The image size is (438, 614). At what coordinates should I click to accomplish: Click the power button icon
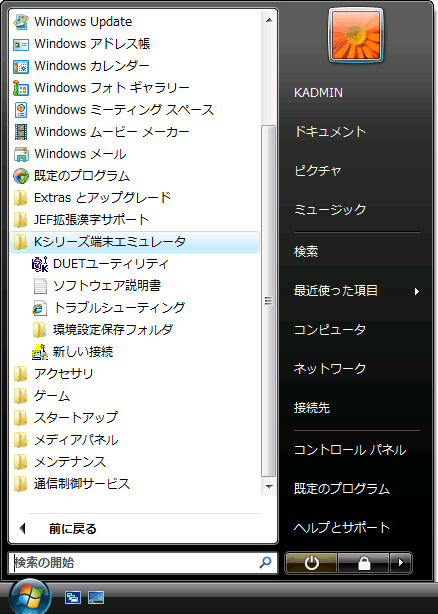pos(311,563)
